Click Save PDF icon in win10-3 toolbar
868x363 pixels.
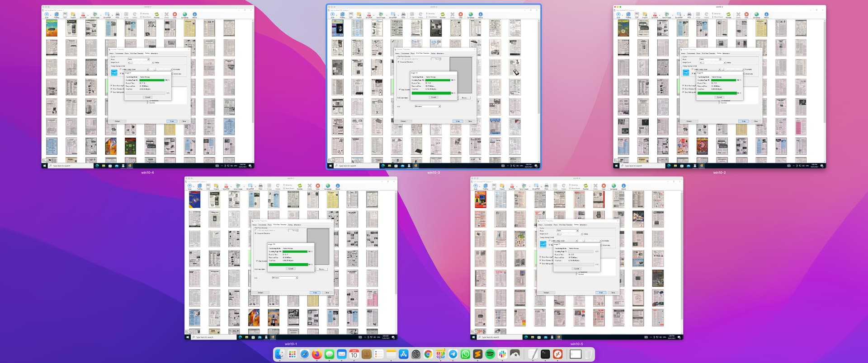pos(369,14)
